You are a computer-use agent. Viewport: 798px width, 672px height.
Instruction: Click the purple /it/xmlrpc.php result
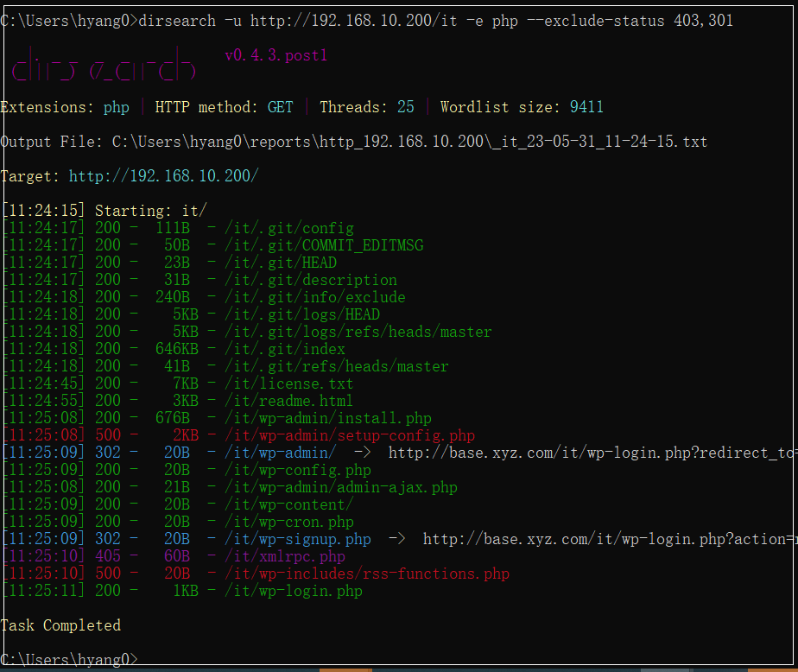pyautogui.click(x=285, y=556)
